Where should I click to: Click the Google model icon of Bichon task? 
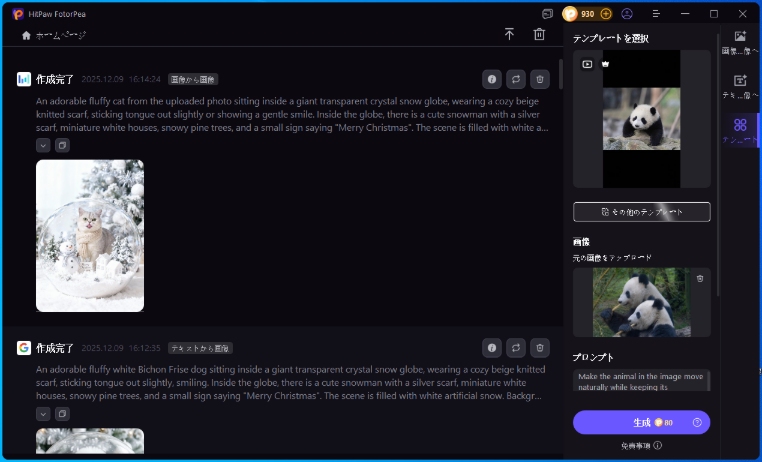pos(24,348)
